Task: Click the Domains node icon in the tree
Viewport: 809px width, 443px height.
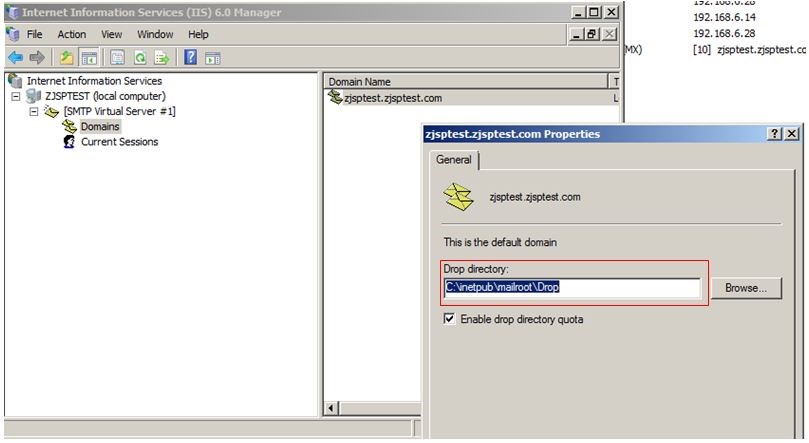Action: tap(69, 126)
